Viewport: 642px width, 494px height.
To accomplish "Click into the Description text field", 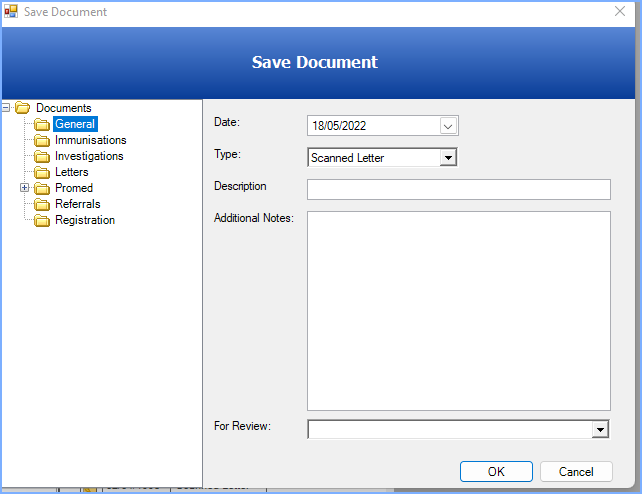I will point(458,190).
